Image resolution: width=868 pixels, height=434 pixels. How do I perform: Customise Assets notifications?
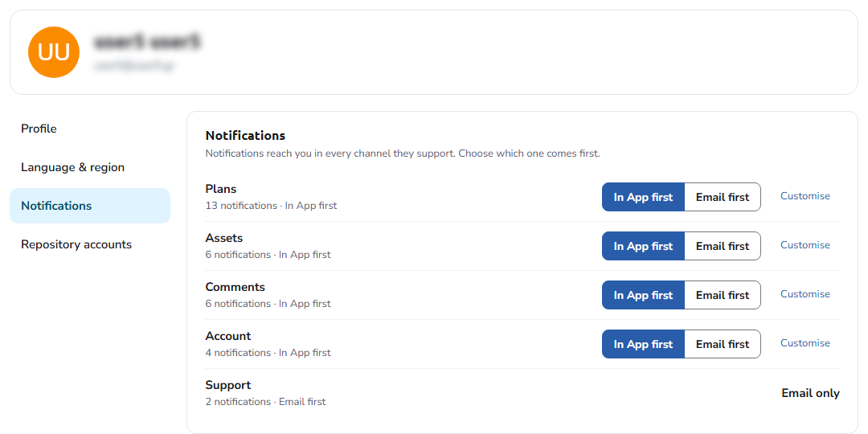point(805,244)
